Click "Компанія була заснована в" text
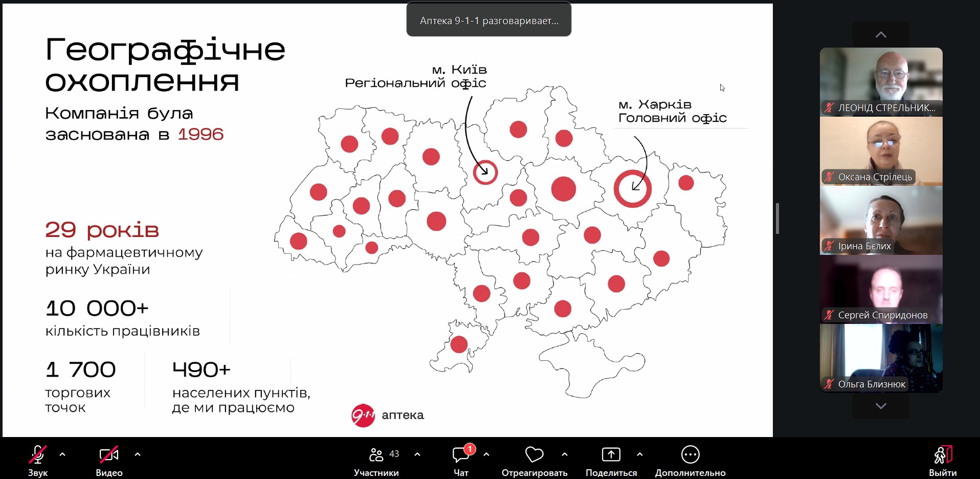 pyautogui.click(x=119, y=123)
